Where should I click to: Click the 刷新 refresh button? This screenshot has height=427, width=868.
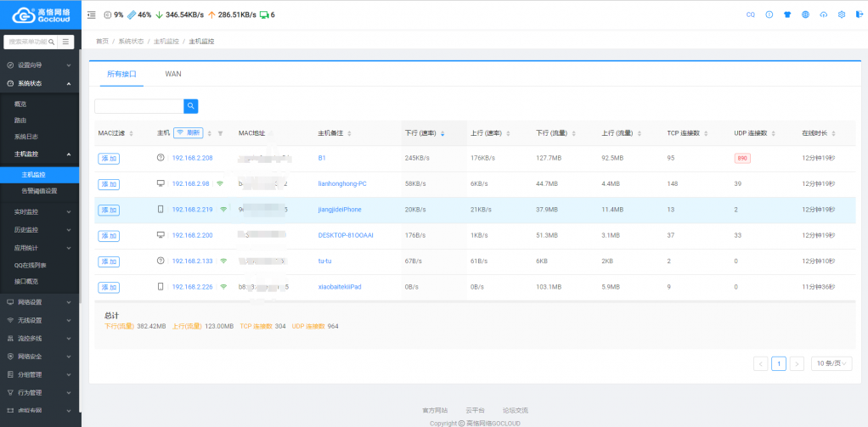(x=189, y=132)
